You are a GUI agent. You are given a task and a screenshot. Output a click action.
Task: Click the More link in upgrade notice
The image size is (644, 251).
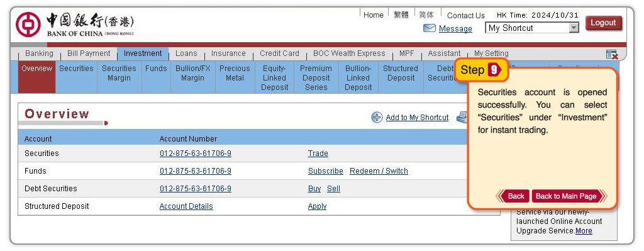584,231
